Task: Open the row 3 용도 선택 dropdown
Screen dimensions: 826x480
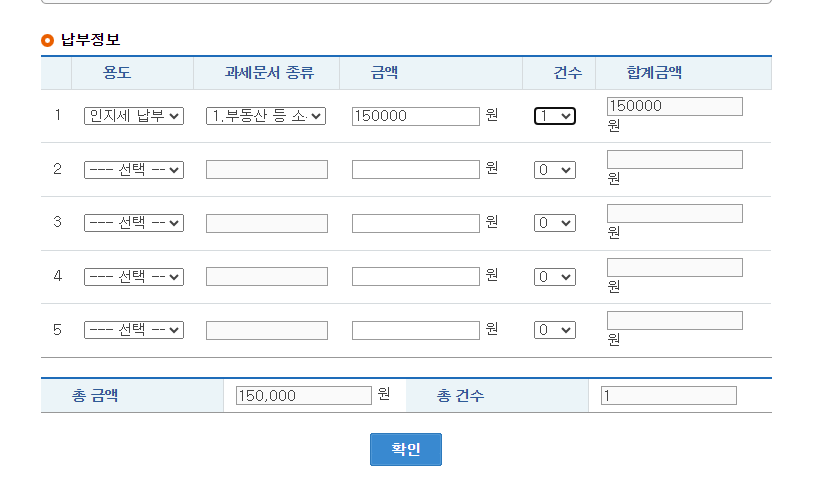Action: (x=134, y=223)
